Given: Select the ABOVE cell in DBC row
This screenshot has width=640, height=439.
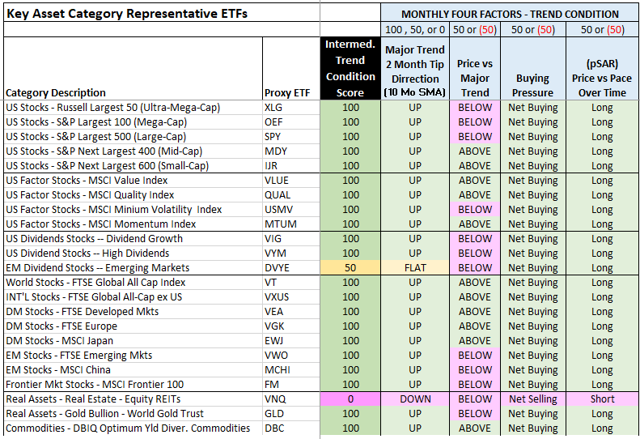Looking at the screenshot, I should 475,428.
